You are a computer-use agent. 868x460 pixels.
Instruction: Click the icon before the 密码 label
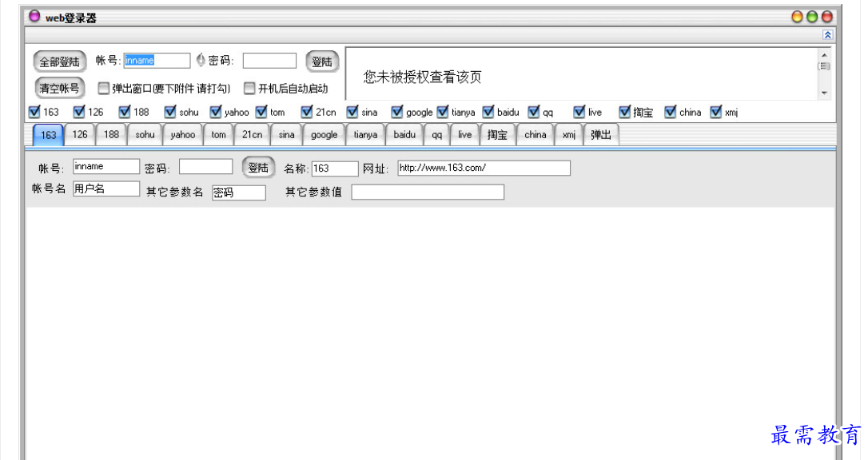tap(201, 60)
